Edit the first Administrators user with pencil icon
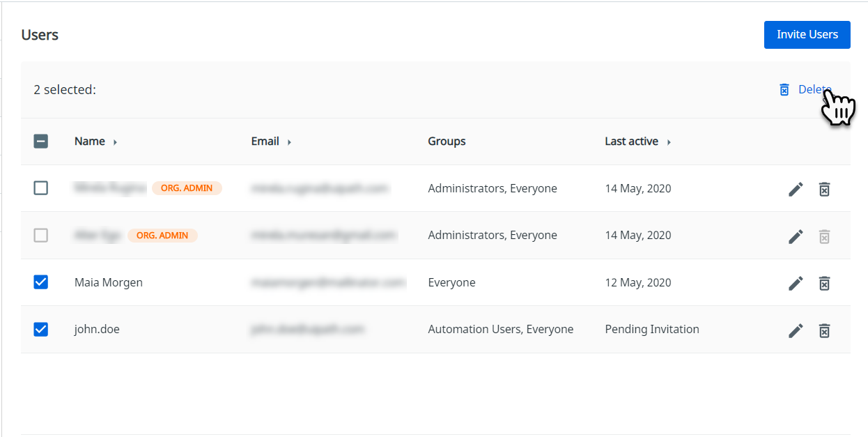The height and width of the screenshot is (437, 868). coord(796,189)
